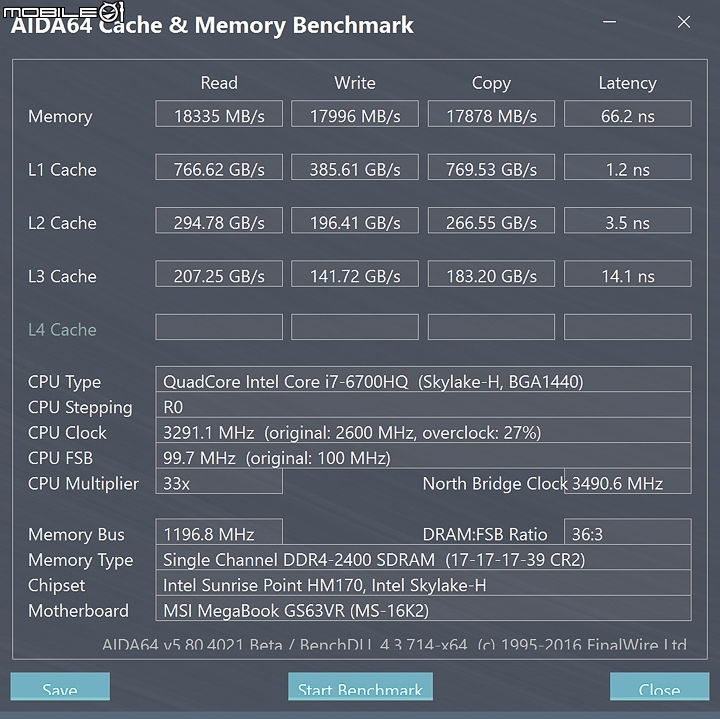Viewport: 720px width, 719px height.
Task: Click the L3 Cache Copy result box
Action: [491, 274]
